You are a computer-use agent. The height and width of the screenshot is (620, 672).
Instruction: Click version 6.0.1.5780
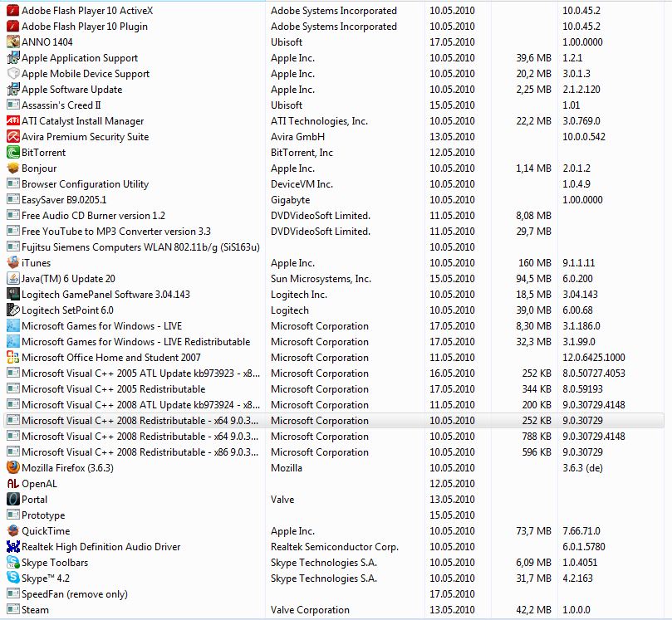coord(584,547)
